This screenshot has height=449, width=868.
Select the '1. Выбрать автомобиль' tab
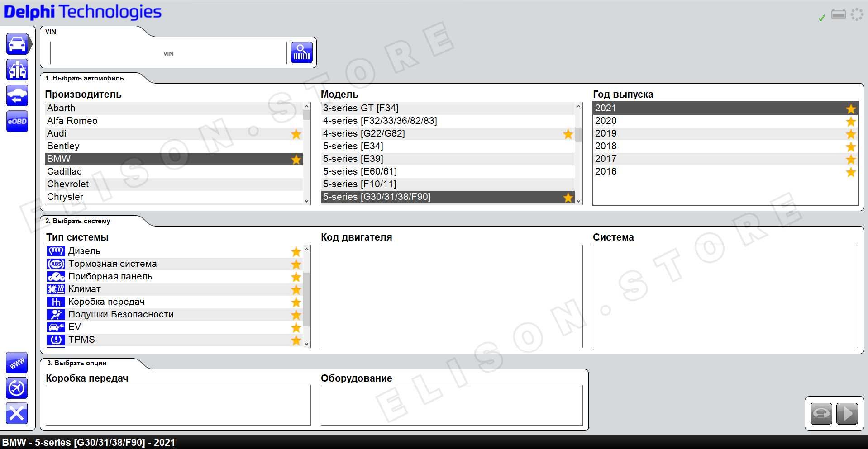point(85,78)
